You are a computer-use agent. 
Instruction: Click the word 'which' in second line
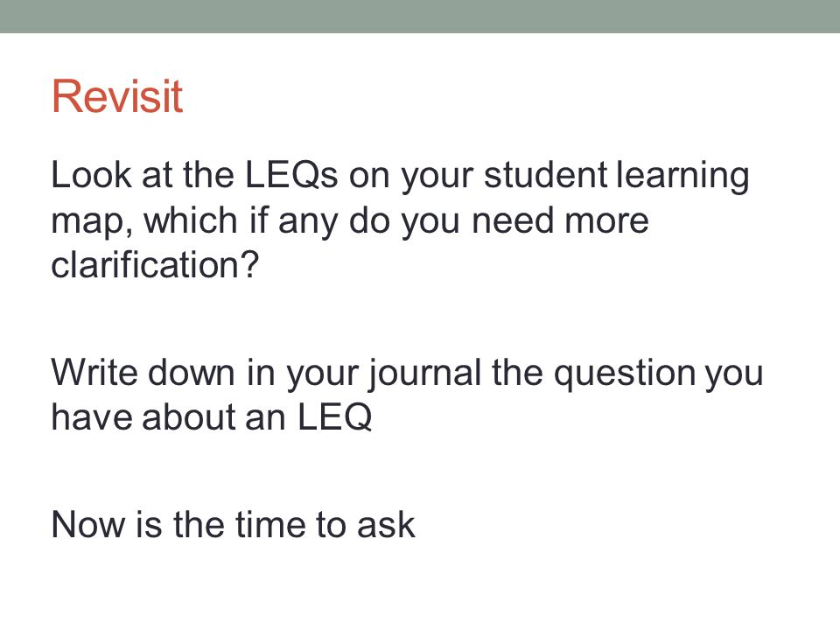[x=190, y=220]
